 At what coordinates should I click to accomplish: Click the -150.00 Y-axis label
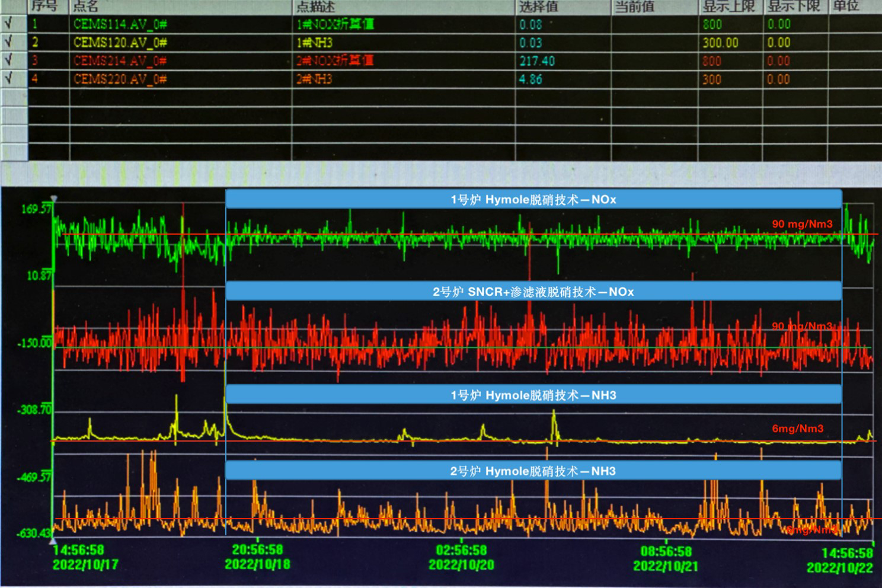(34, 343)
